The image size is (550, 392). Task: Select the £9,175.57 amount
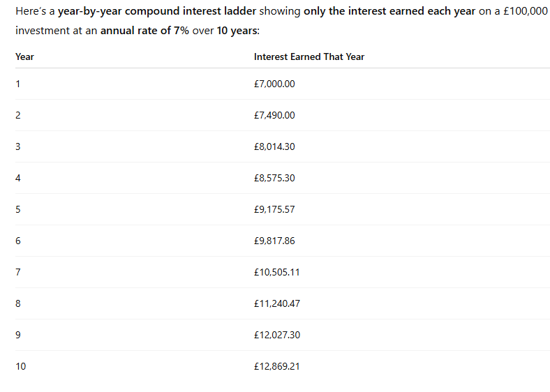pyautogui.click(x=274, y=209)
